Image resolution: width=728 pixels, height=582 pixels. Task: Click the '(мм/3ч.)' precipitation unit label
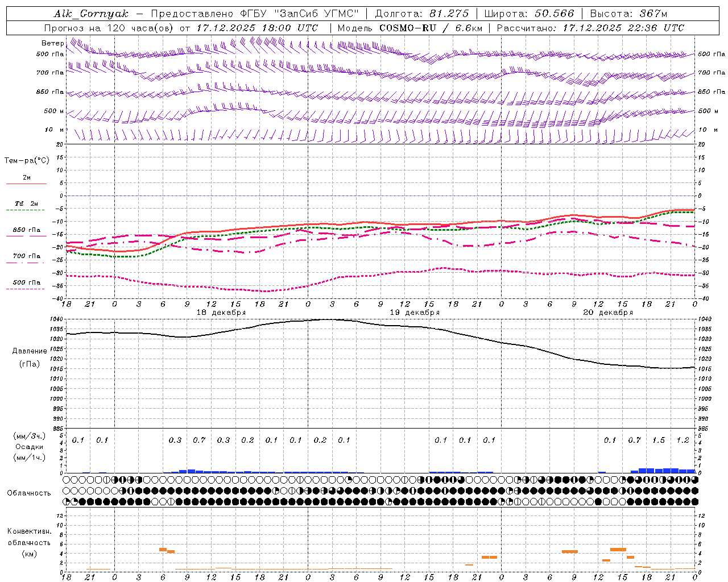(30, 436)
